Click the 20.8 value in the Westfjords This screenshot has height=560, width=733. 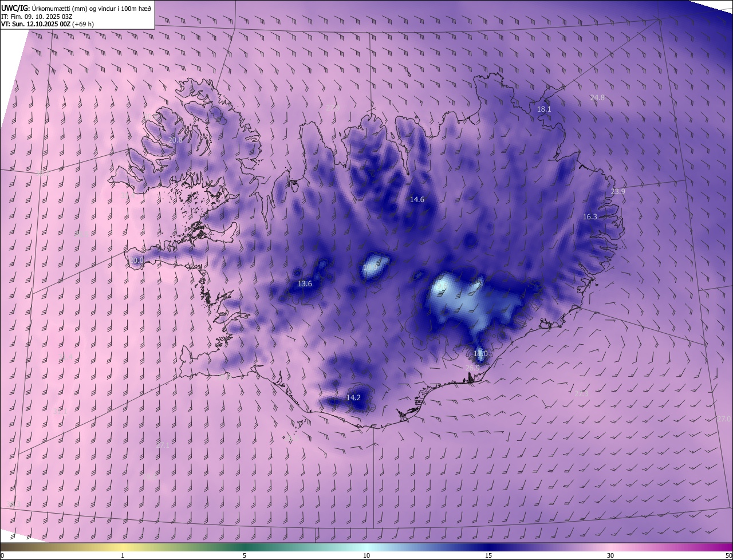pos(176,140)
